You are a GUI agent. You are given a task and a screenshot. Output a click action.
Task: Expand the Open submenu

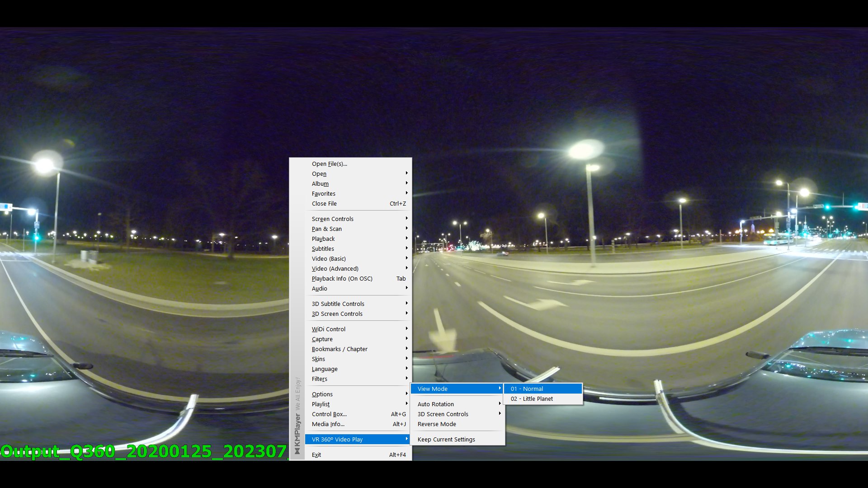357,174
